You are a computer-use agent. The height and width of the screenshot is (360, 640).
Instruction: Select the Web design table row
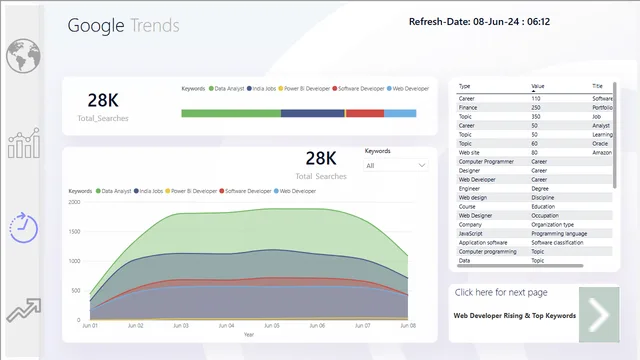point(534,198)
